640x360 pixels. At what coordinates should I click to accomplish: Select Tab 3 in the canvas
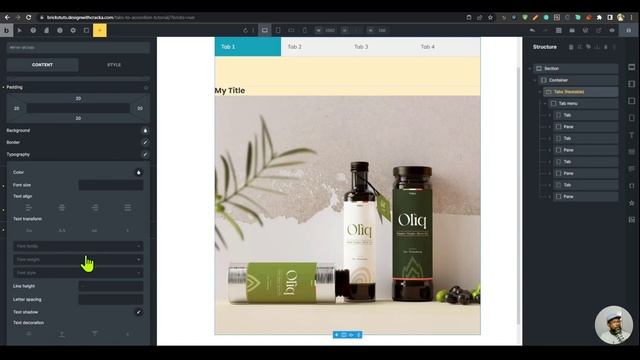[x=381, y=47]
